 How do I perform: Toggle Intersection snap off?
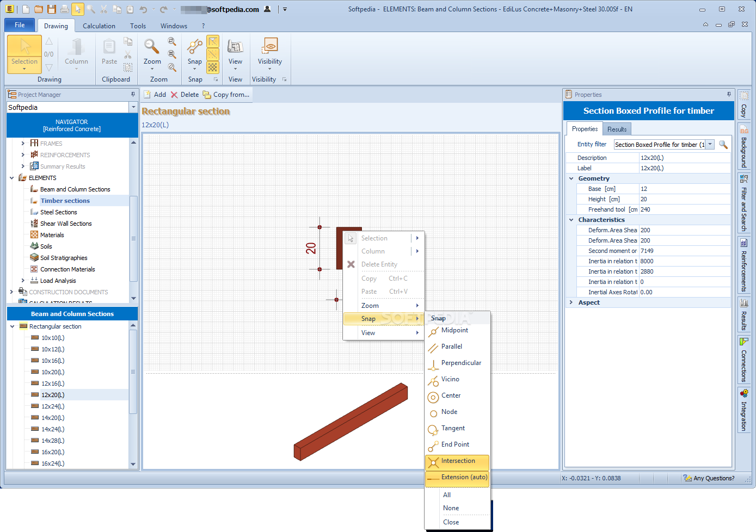click(457, 462)
